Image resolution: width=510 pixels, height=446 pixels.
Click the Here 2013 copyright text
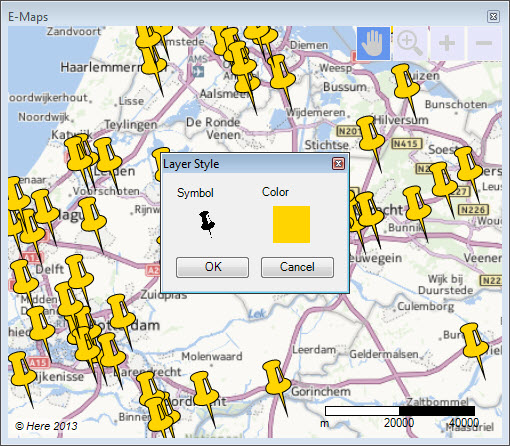click(x=46, y=426)
